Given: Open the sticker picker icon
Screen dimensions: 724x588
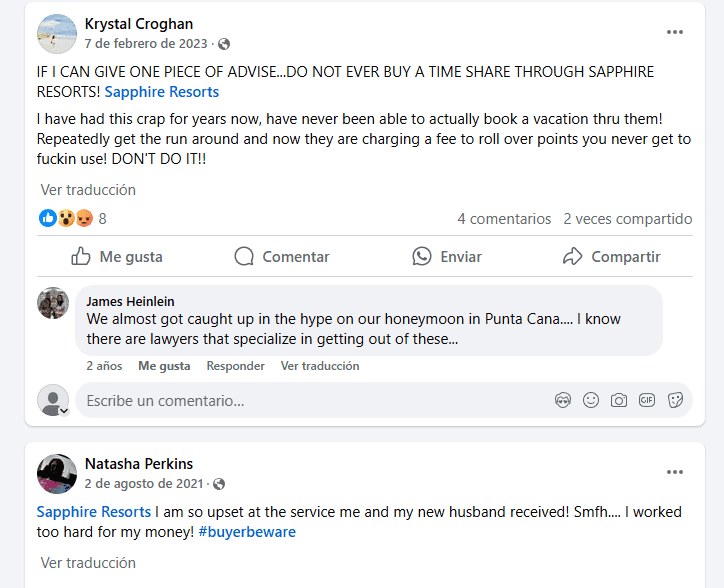Looking at the screenshot, I should pos(675,400).
